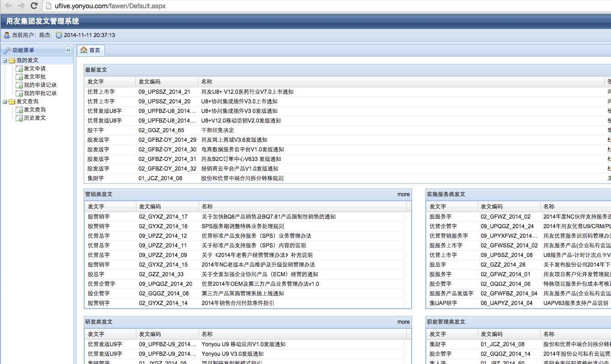Click the code 02_GYXZ_2014_17
Viewport: 611px width, 364px height.
coord(163,217)
